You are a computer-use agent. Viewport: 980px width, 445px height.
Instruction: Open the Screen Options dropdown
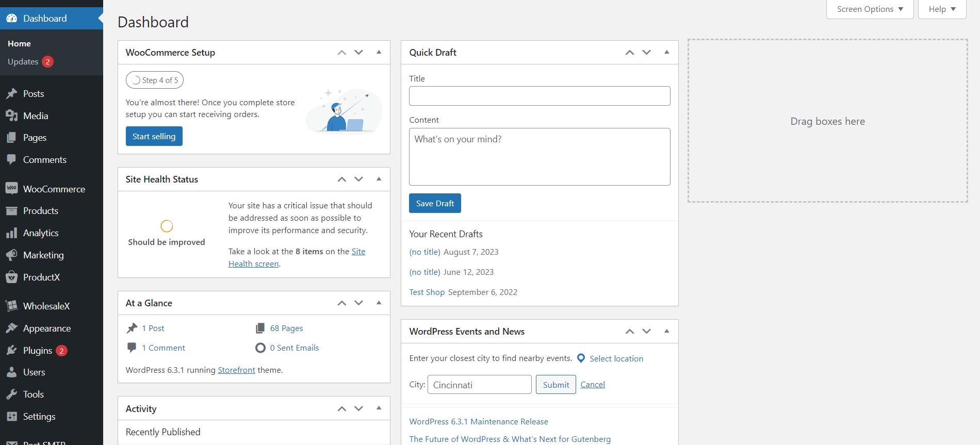(x=870, y=9)
